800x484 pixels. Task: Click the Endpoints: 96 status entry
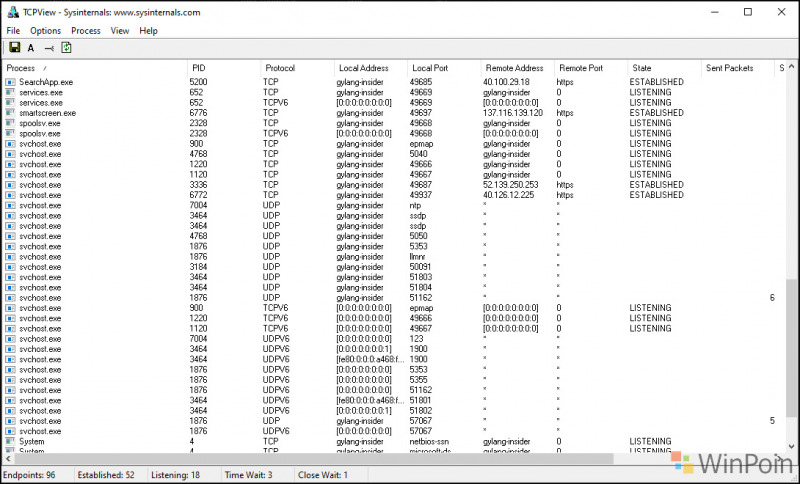pos(29,475)
